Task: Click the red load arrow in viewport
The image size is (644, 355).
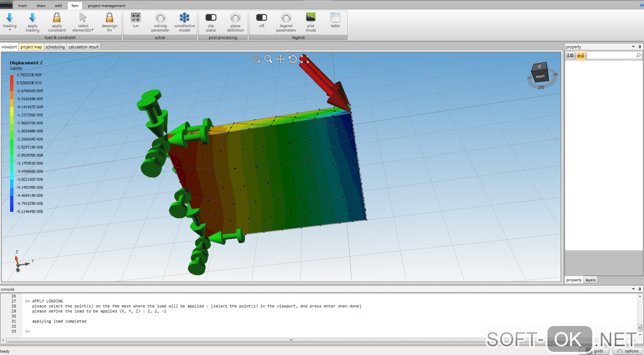Action: 325,83
